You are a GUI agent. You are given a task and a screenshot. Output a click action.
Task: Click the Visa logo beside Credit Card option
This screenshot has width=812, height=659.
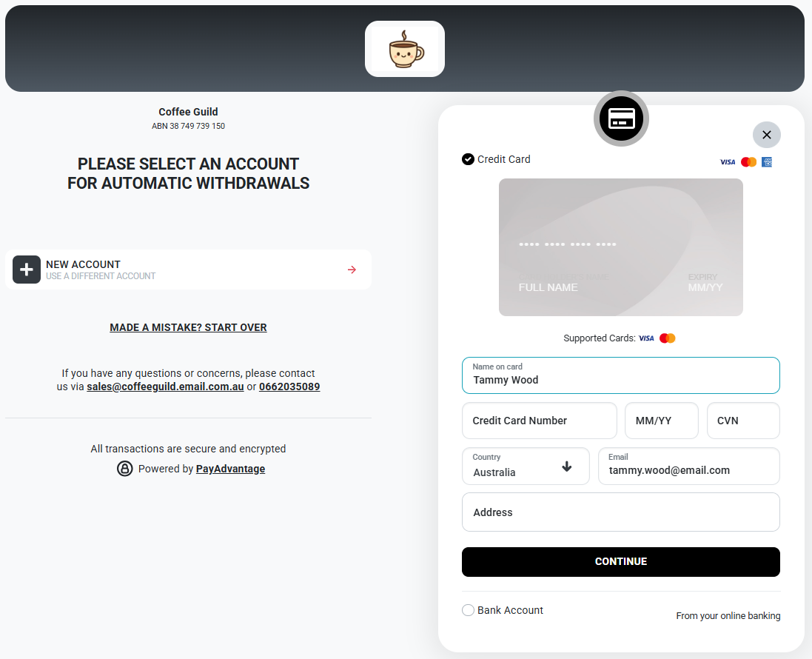[x=728, y=162]
